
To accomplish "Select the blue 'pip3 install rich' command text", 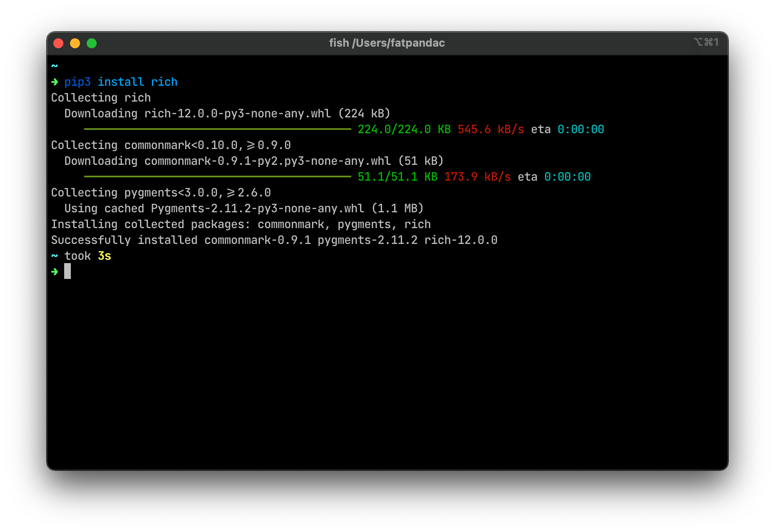I will click(120, 82).
